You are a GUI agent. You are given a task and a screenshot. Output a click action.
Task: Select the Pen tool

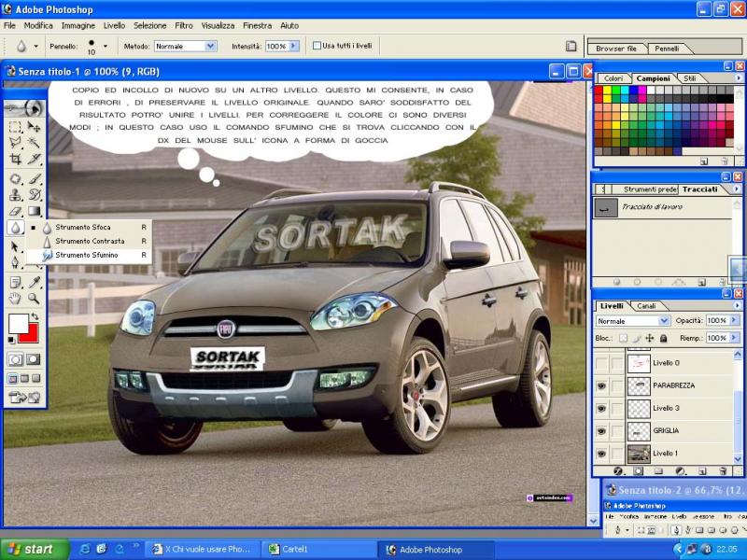pyautogui.click(x=15, y=262)
